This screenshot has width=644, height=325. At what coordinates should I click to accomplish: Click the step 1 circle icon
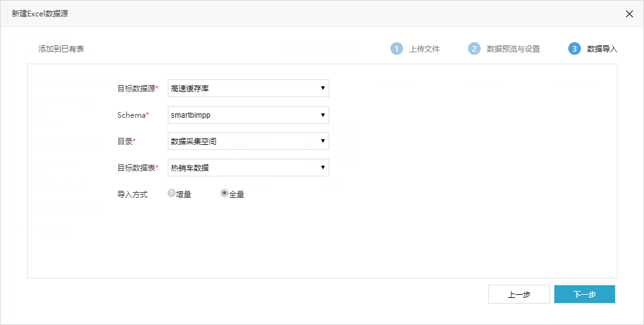(x=396, y=49)
